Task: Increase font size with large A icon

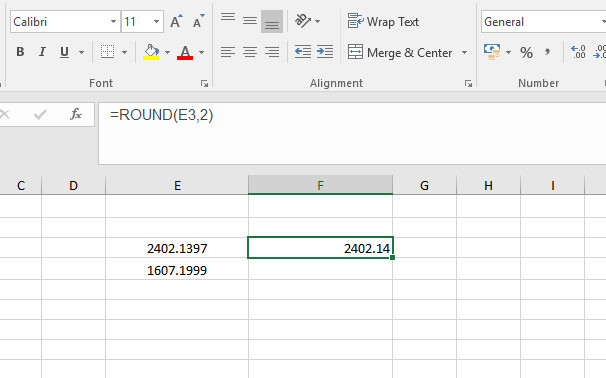Action: point(176,22)
